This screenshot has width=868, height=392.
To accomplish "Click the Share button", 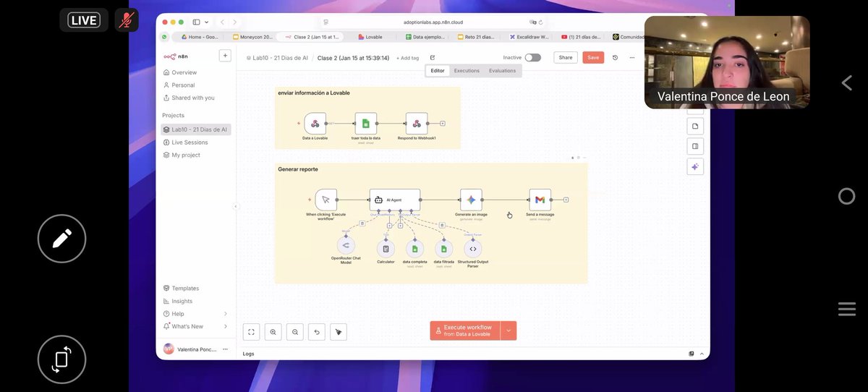I will 566,57.
